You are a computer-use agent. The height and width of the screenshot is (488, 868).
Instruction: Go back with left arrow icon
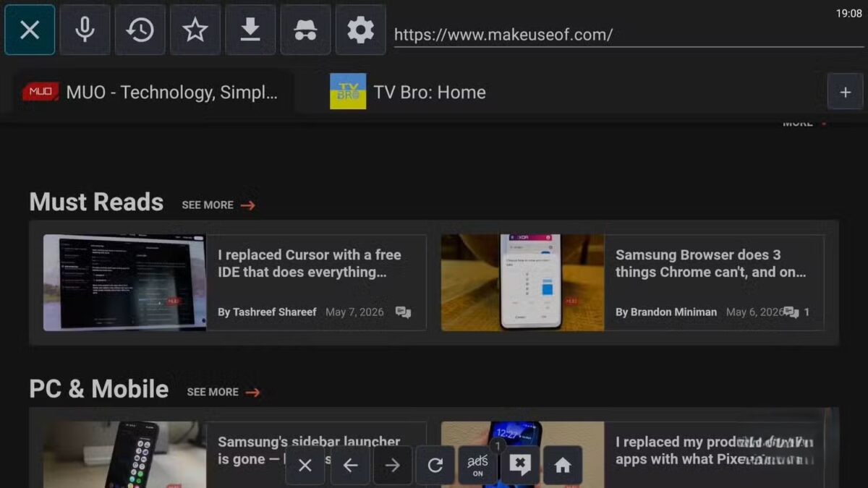click(x=350, y=466)
